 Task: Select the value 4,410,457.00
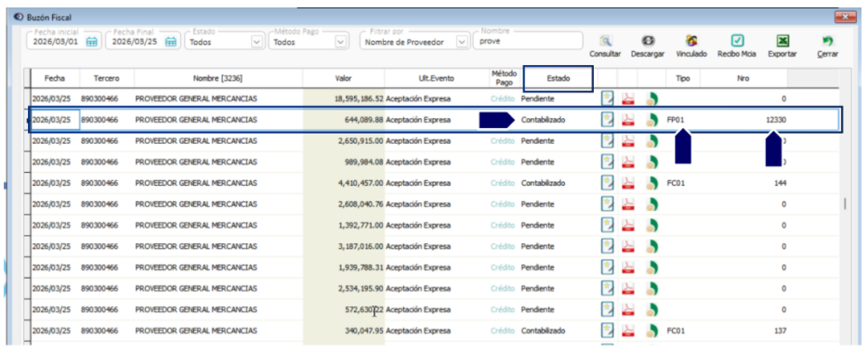[361, 183]
